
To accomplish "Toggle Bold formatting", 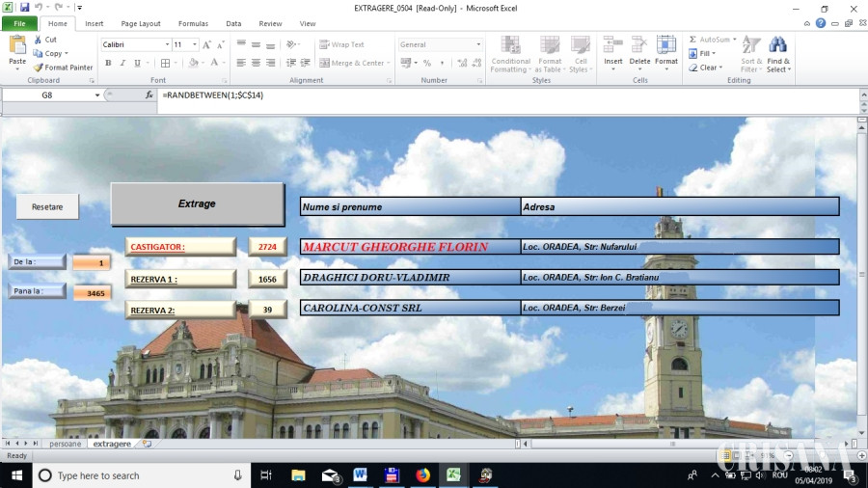I will pyautogui.click(x=108, y=63).
